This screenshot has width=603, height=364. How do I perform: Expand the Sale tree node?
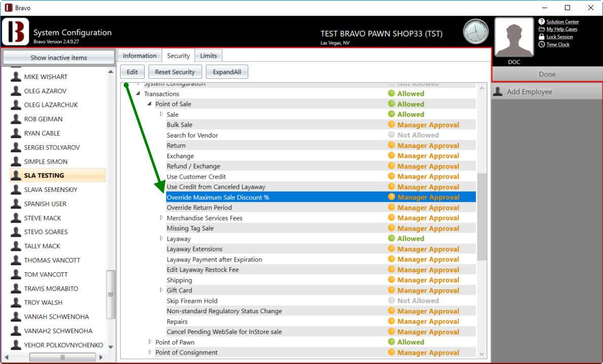coord(161,114)
